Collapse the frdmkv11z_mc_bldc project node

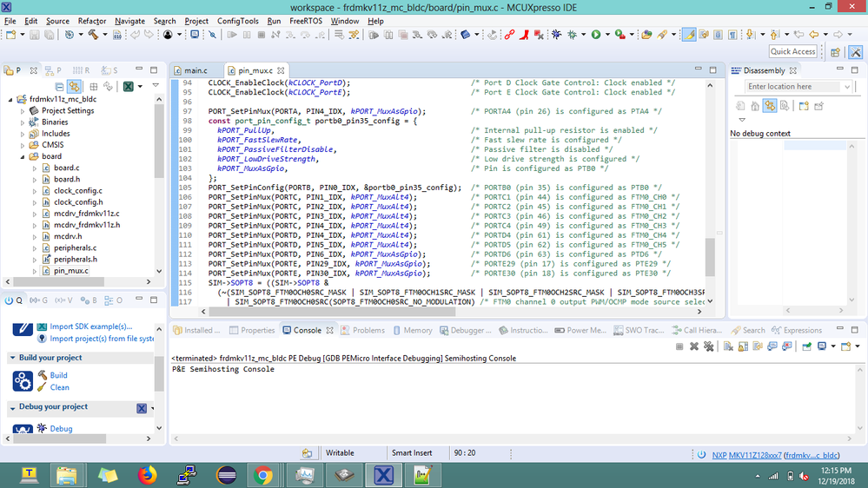click(x=10, y=100)
